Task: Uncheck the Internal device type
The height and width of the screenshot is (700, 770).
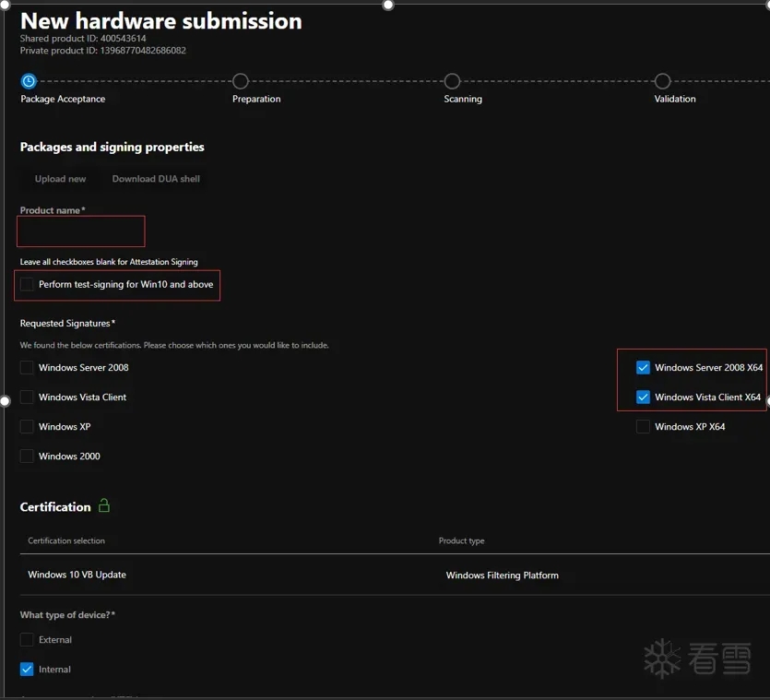Action: pos(28,669)
